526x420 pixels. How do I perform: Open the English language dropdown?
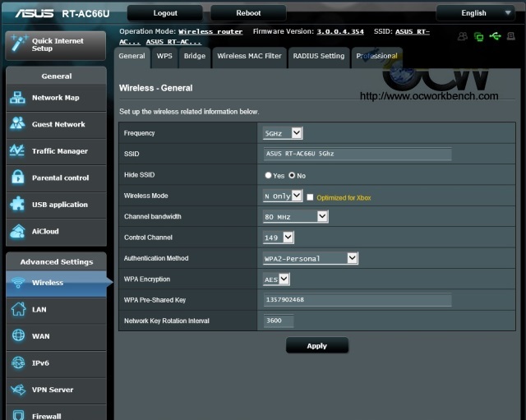[475, 13]
